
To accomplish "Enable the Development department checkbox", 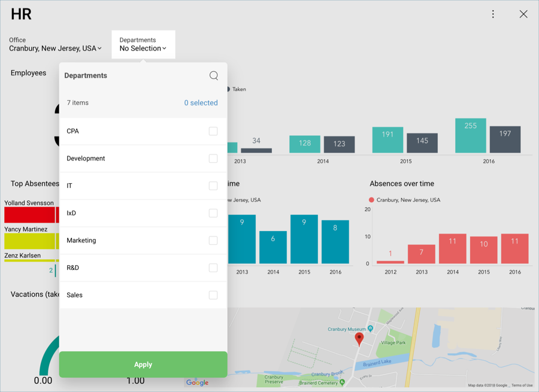I will [213, 159].
